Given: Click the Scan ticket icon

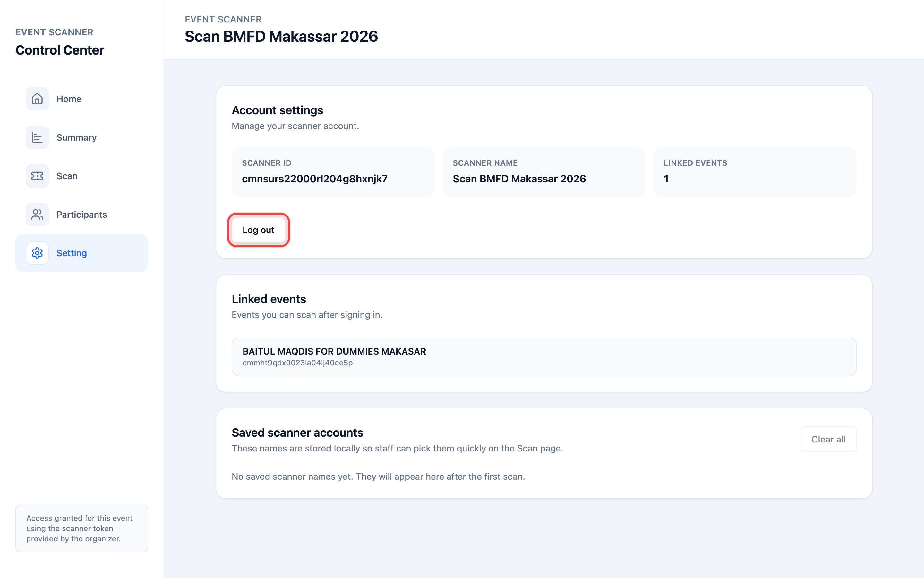Looking at the screenshot, I should [x=37, y=176].
